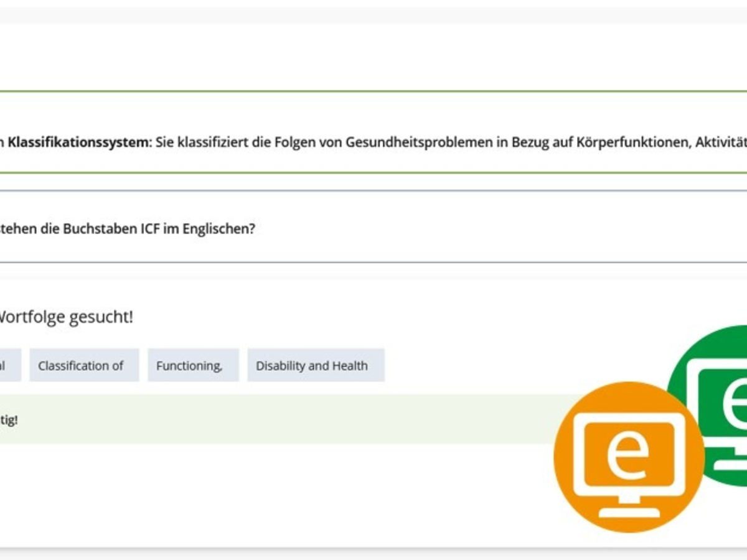Click the question about the letters ICF

[x=128, y=228]
